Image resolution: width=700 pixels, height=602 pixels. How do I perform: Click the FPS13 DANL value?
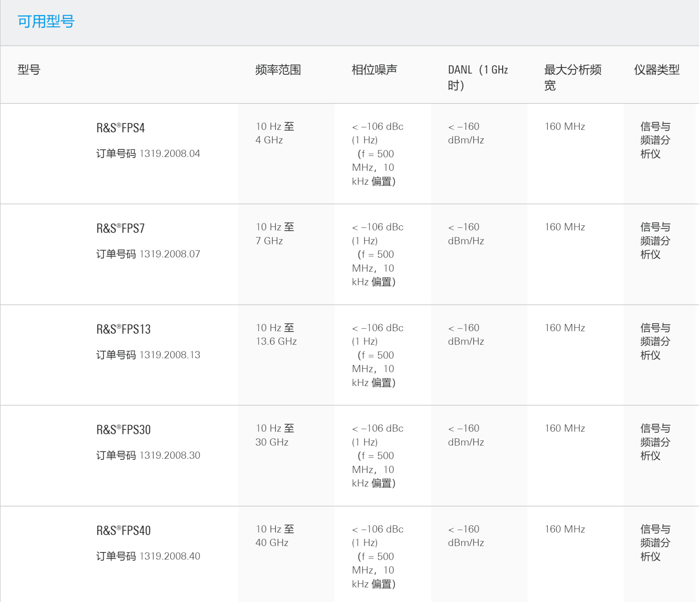pos(466,334)
